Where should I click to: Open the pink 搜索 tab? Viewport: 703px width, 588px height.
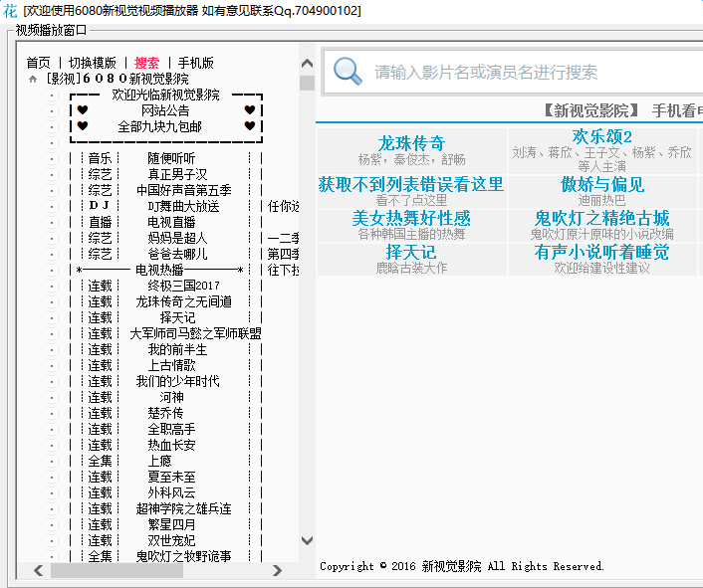pos(146,63)
